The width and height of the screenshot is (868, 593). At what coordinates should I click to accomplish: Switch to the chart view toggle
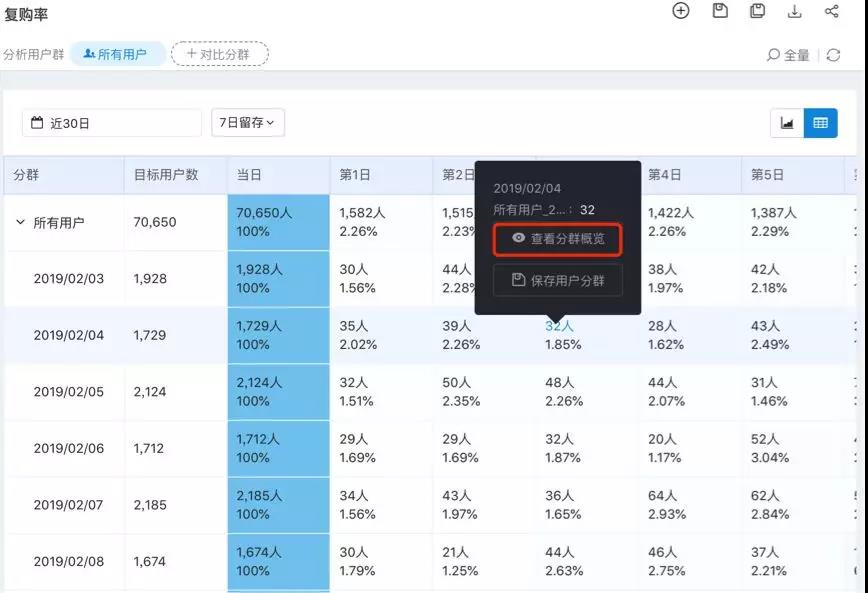click(x=787, y=123)
